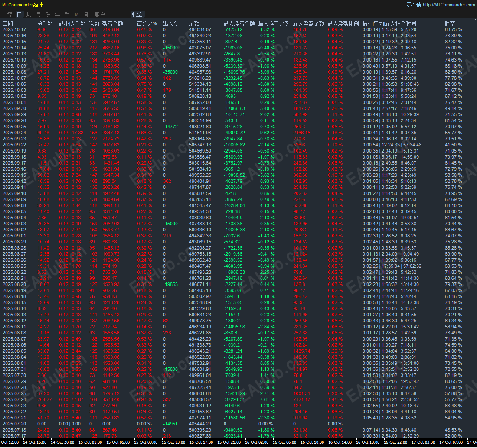
Task: Click balance 518216.23 on 2025.10.07
Action: [x=200, y=78]
